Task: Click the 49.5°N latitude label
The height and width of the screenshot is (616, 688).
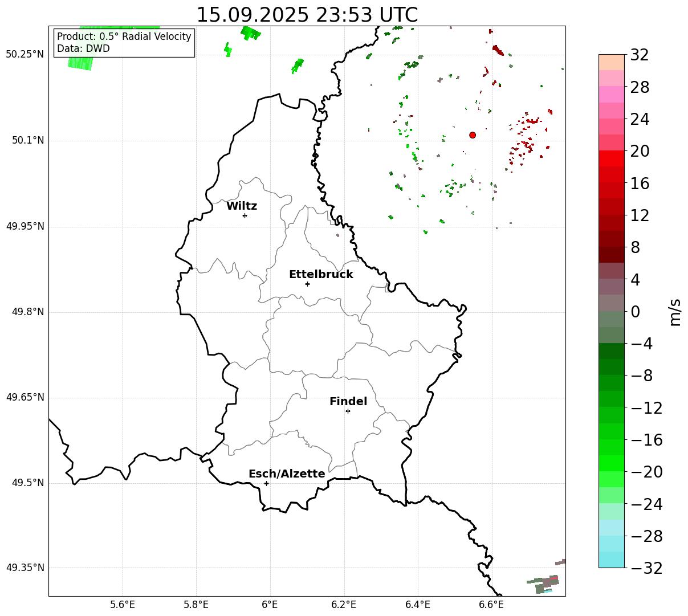Action: [28, 483]
